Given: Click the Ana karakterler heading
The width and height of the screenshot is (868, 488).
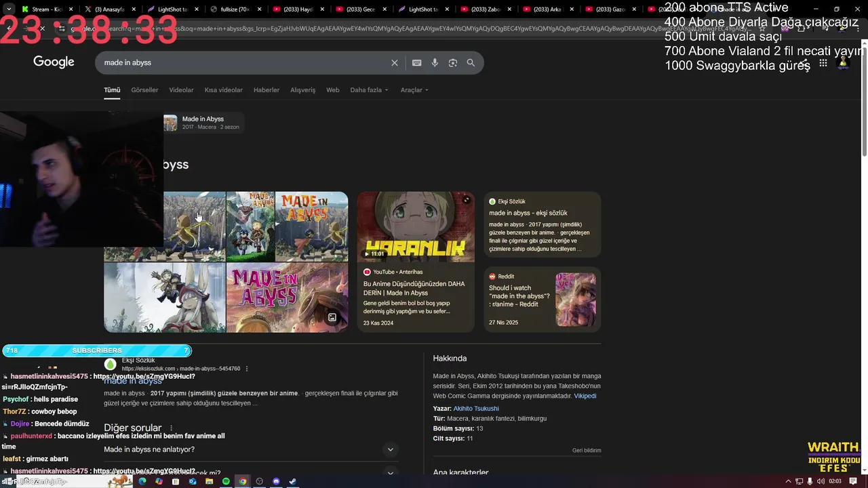Looking at the screenshot, I should click(460, 472).
